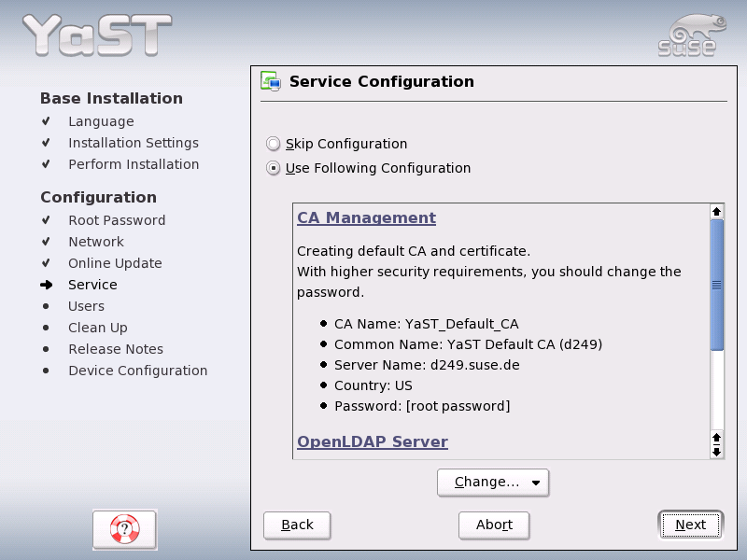
Task: Click the lifebuoy help button
Action: (x=124, y=529)
